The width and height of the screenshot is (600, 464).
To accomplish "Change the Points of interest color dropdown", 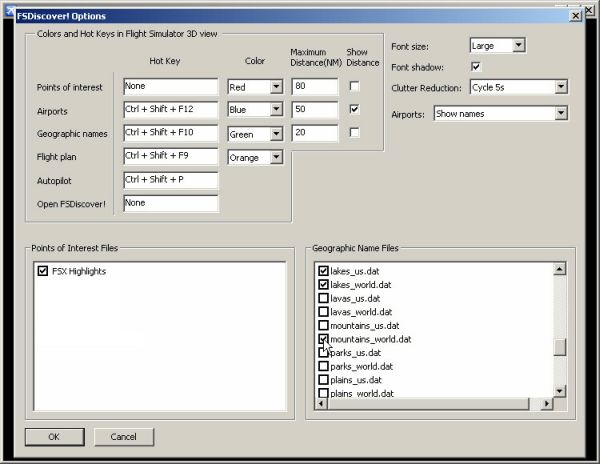I will pos(276,87).
